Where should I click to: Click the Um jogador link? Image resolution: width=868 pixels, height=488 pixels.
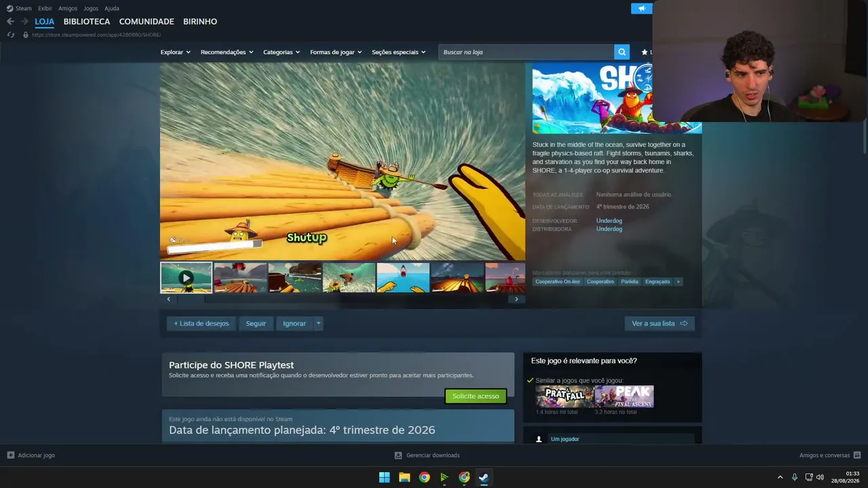(x=565, y=439)
